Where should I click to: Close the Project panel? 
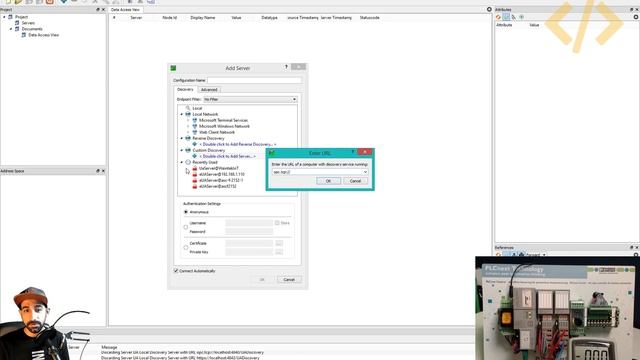[x=103, y=9]
